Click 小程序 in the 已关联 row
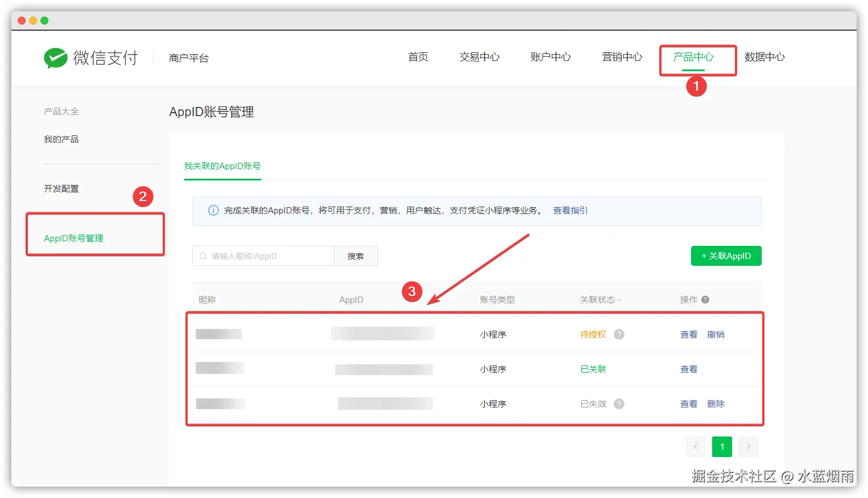The width and height of the screenshot is (868, 498). click(x=493, y=369)
